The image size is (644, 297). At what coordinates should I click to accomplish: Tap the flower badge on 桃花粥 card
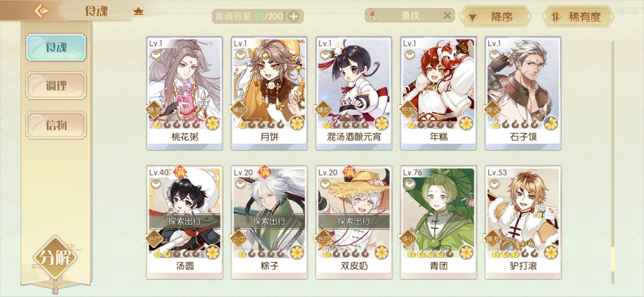coord(212,123)
